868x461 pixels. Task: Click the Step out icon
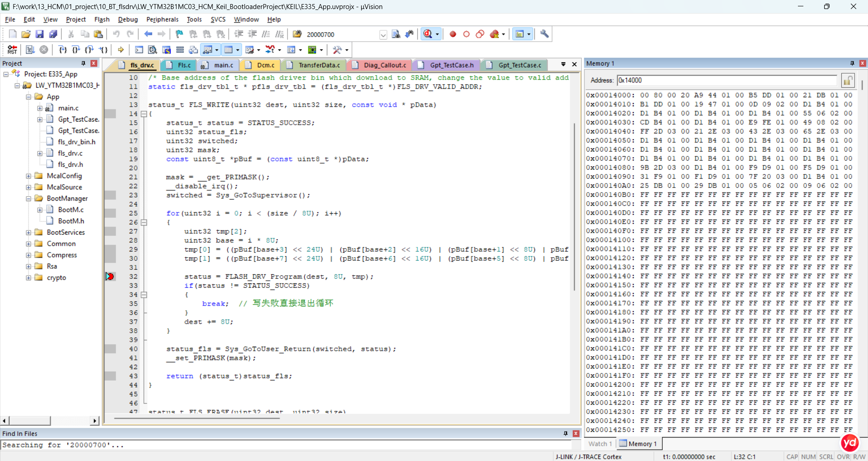coord(90,50)
